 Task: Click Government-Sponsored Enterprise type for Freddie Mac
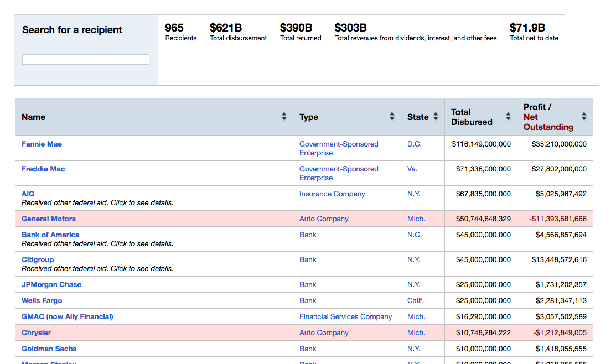339,173
